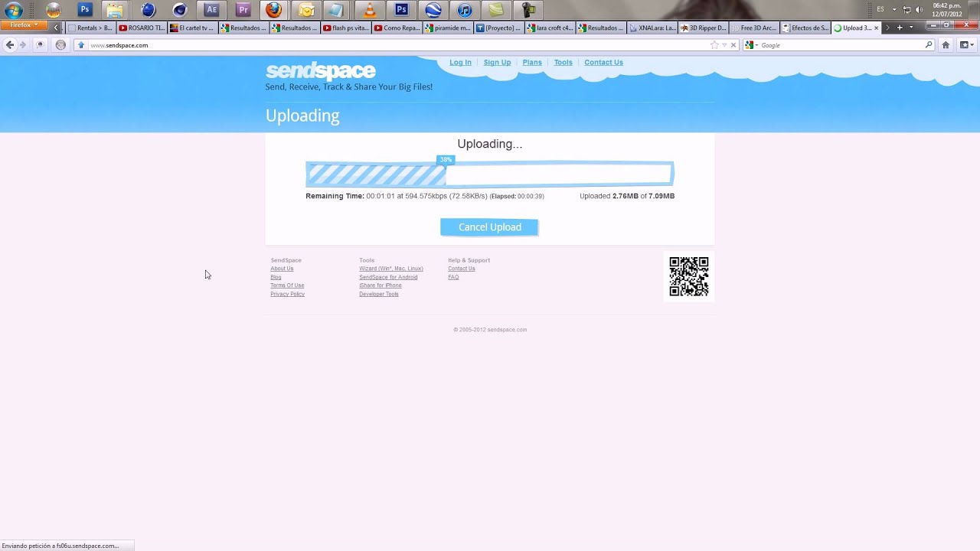980x551 pixels.
Task: Click the site identity icon beside URL
Action: coord(80,45)
